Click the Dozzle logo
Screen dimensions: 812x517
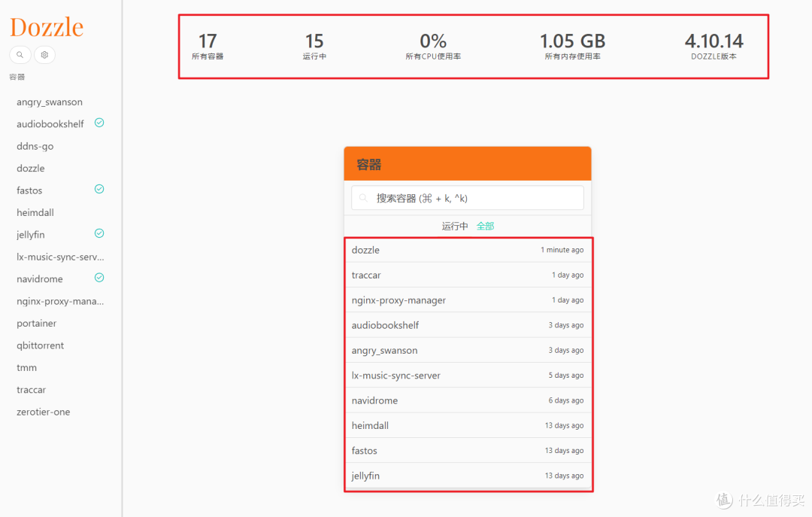[x=47, y=26]
